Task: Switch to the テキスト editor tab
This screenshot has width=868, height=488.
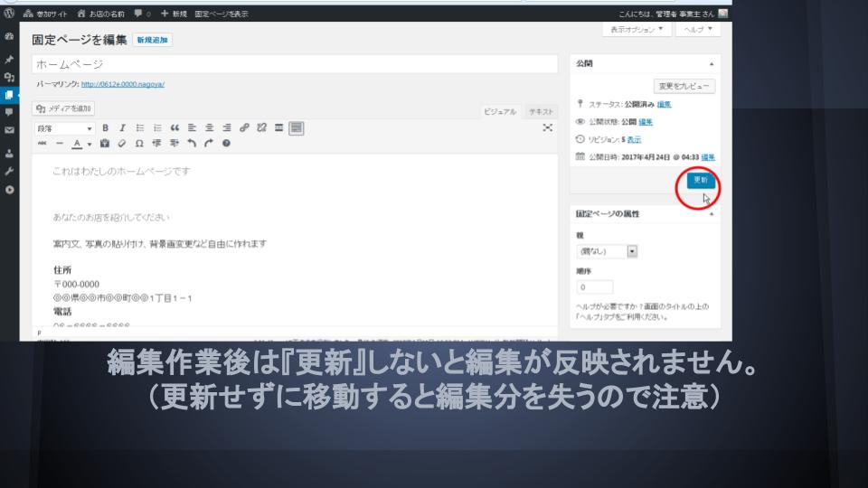Action: click(x=542, y=111)
